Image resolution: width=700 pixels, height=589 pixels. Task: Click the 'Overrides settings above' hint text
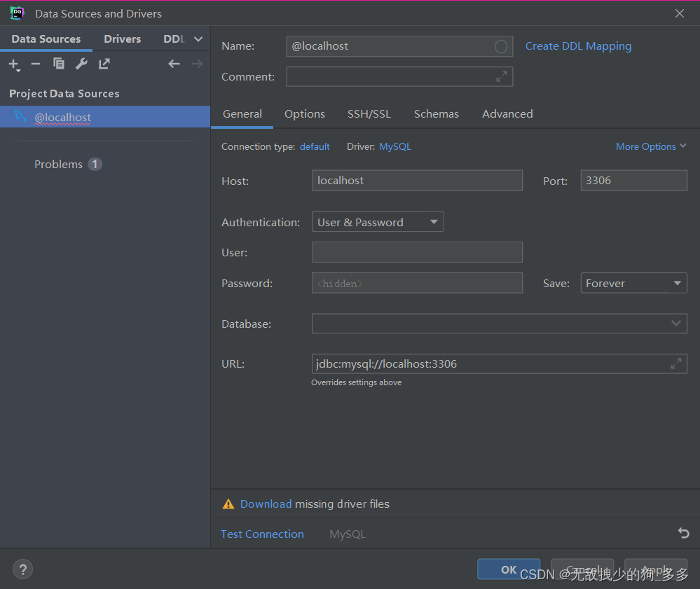click(356, 382)
